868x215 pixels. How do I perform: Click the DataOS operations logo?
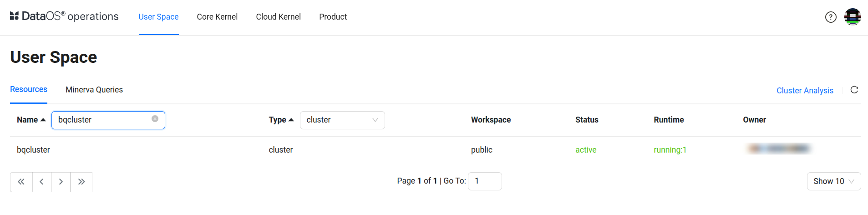click(64, 16)
